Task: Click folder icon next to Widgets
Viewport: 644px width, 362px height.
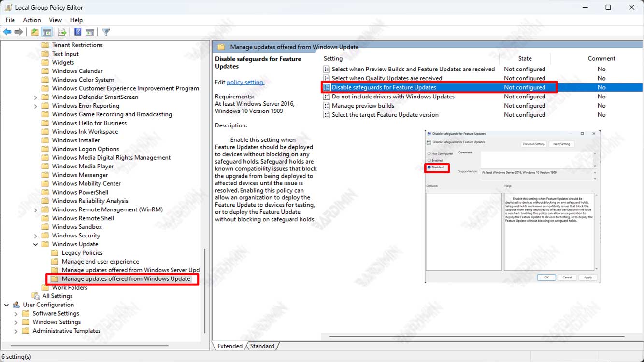Action: pyautogui.click(x=45, y=62)
